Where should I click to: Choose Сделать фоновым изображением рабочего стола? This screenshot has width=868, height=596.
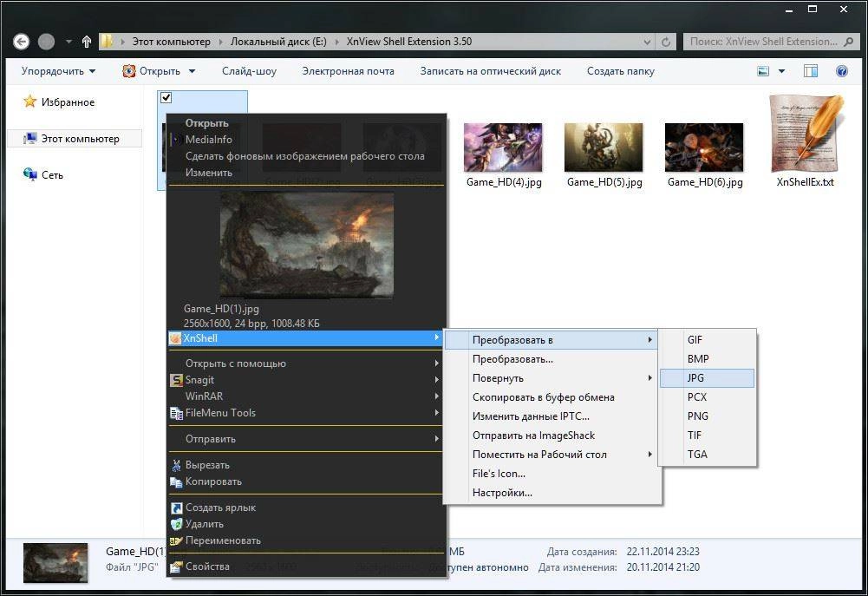[307, 156]
